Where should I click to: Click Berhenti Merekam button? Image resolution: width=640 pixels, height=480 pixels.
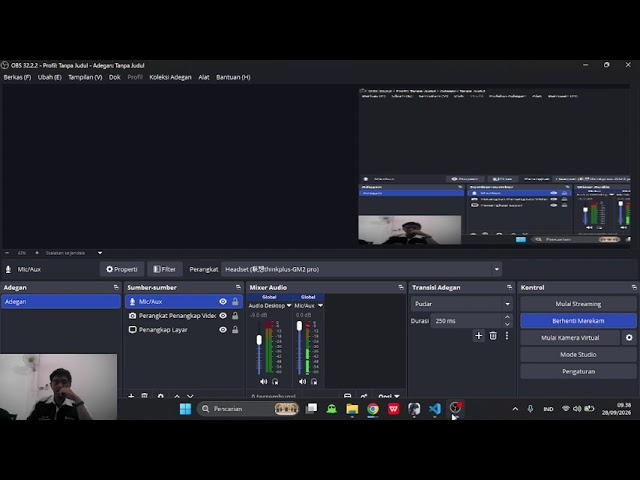tap(578, 321)
